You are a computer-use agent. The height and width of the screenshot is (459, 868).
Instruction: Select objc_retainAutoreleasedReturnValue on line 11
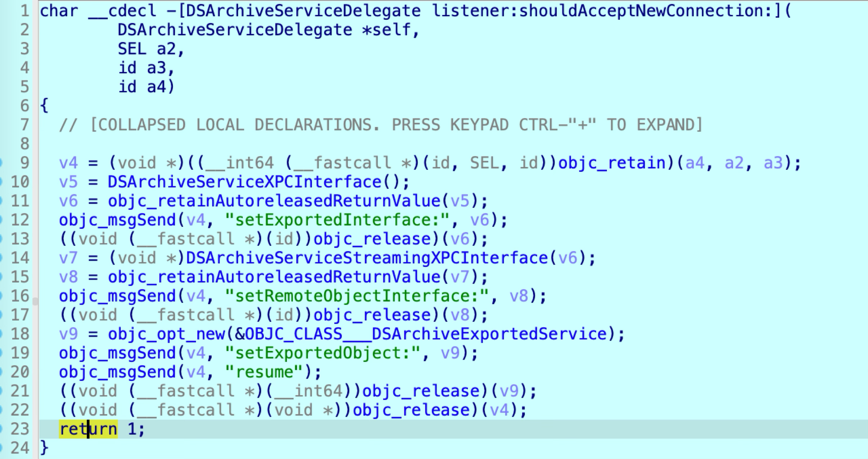click(x=274, y=201)
